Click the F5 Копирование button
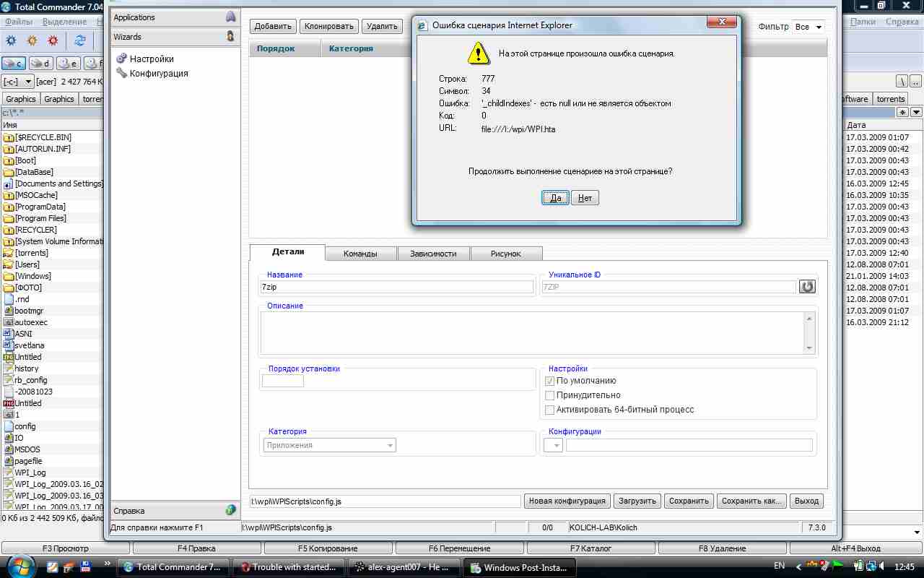 [328, 548]
